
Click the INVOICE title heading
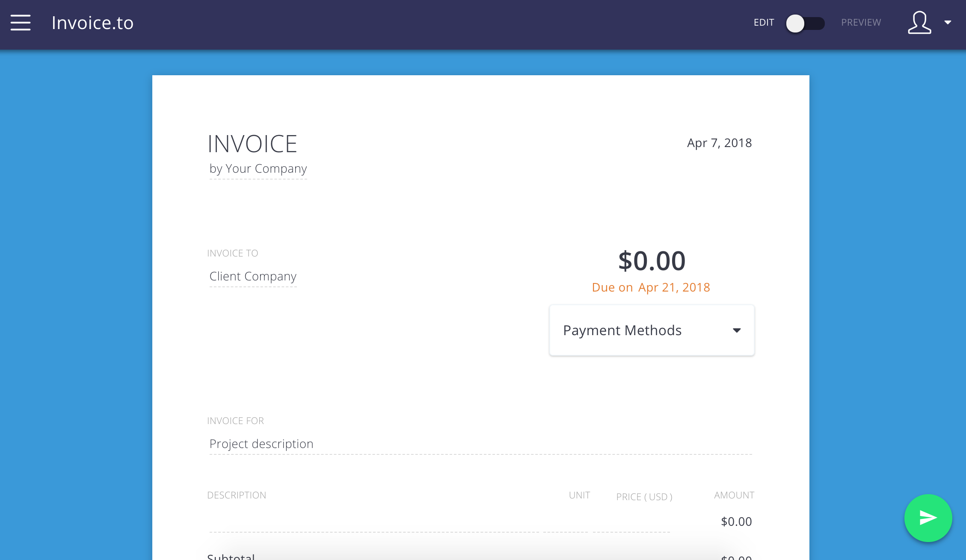tap(252, 144)
